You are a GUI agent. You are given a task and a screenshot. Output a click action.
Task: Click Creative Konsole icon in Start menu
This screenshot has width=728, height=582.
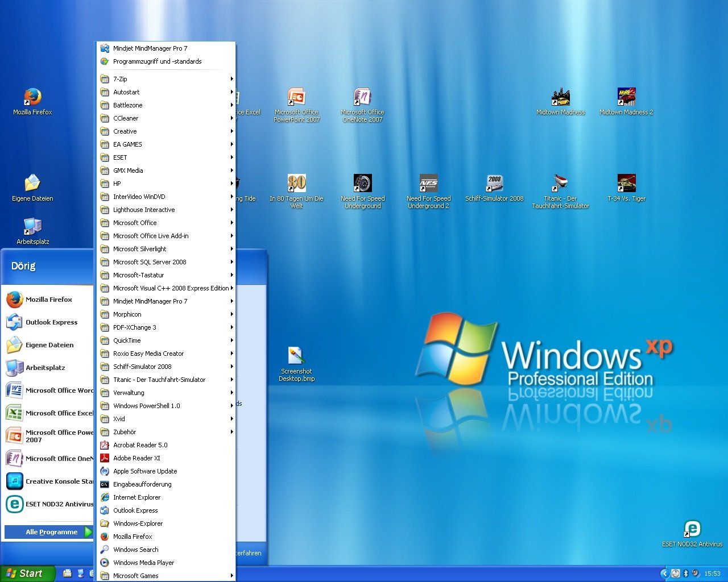click(x=15, y=481)
